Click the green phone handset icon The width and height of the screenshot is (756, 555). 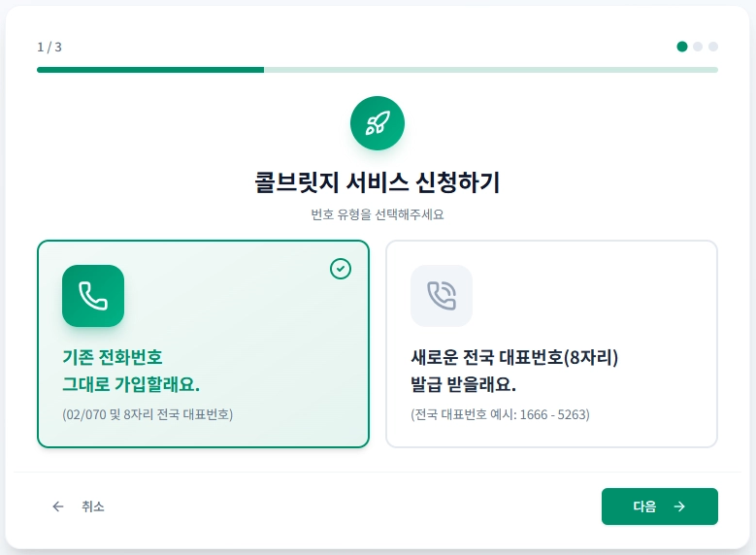point(93,296)
